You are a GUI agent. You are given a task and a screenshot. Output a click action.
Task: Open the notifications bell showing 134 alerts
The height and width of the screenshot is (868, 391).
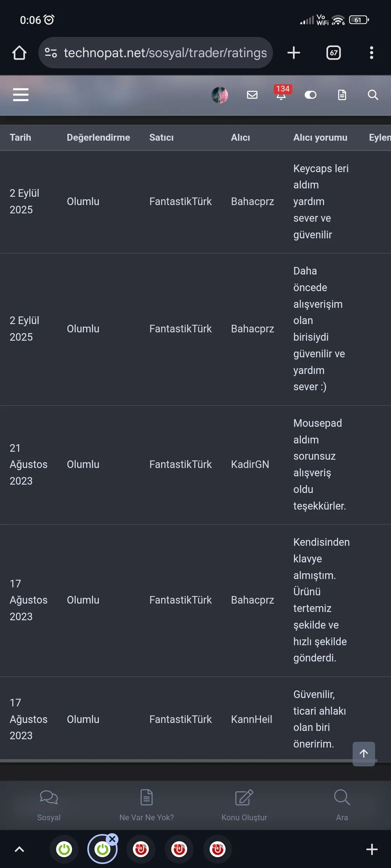click(x=281, y=95)
